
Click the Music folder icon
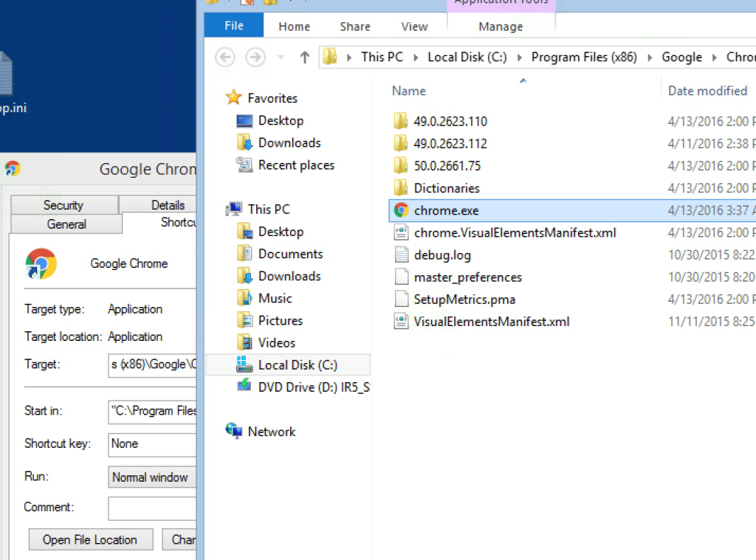[x=244, y=298]
